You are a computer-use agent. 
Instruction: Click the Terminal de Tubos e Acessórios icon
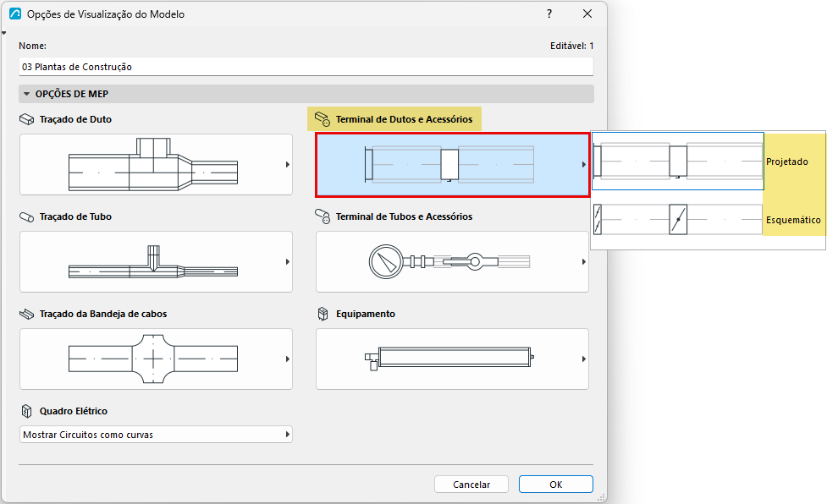(323, 216)
